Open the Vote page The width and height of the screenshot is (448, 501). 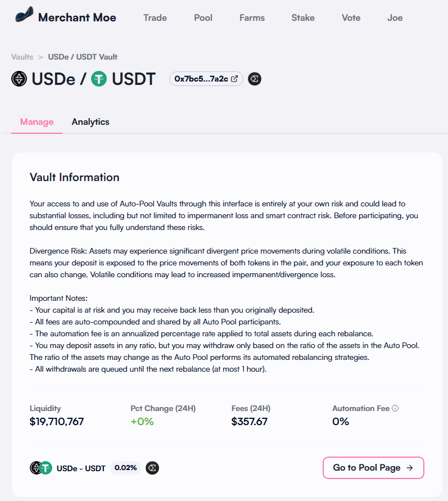[x=351, y=17]
